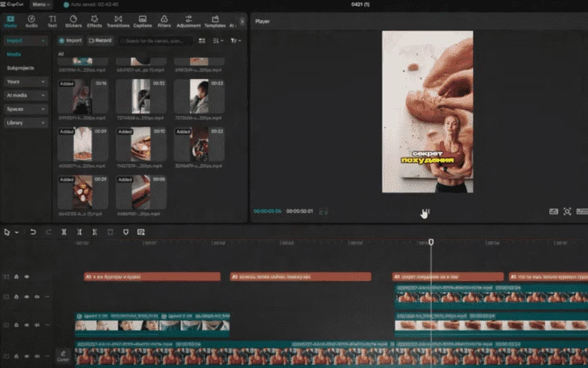Image resolution: width=588 pixels, height=368 pixels.
Task: Select the 00:29 media thumbnail
Action: point(82,192)
